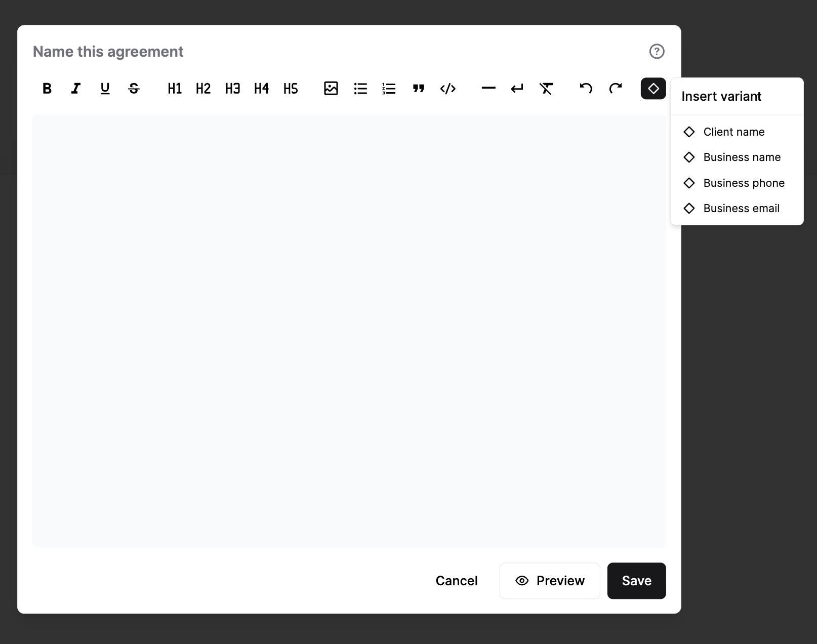Insert the Client name variant
817x644 pixels.
[x=734, y=132]
